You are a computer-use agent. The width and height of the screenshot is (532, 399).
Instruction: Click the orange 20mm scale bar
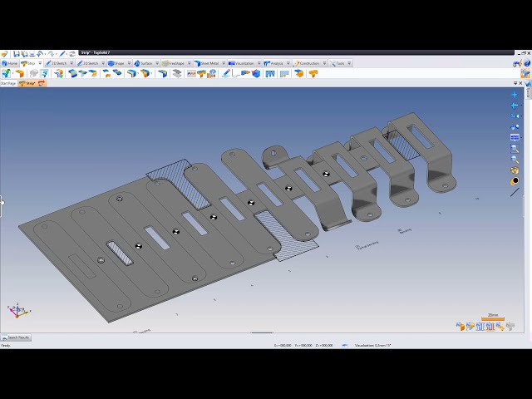493,319
